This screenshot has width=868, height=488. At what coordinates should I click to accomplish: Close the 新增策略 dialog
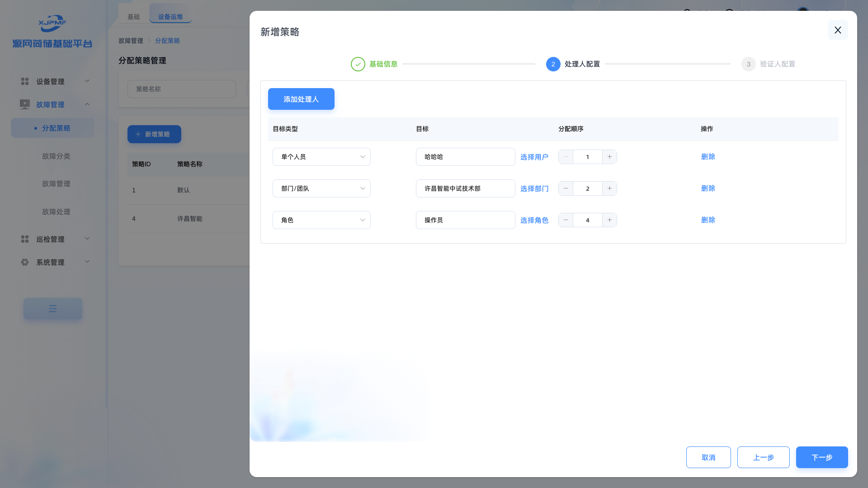tap(838, 30)
